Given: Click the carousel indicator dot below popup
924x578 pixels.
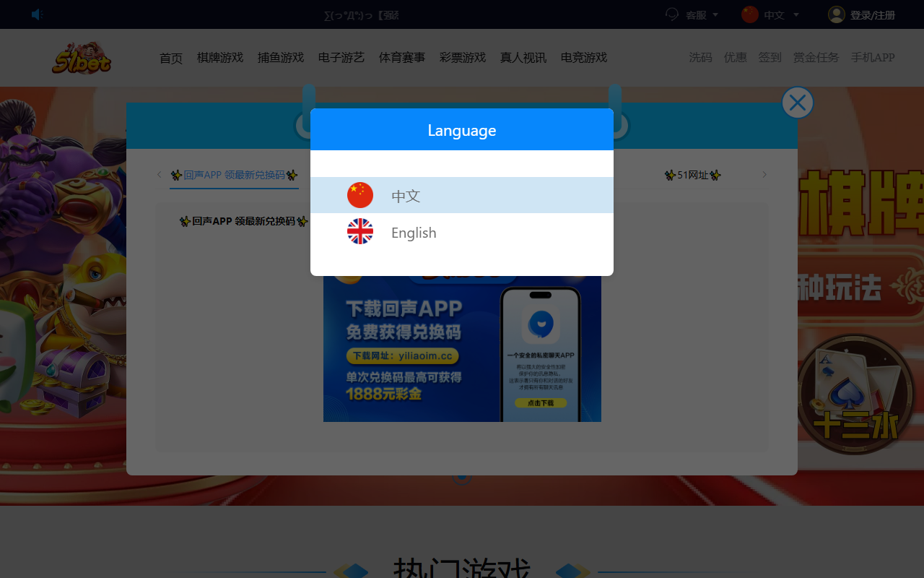Looking at the screenshot, I should pyautogui.click(x=462, y=478).
